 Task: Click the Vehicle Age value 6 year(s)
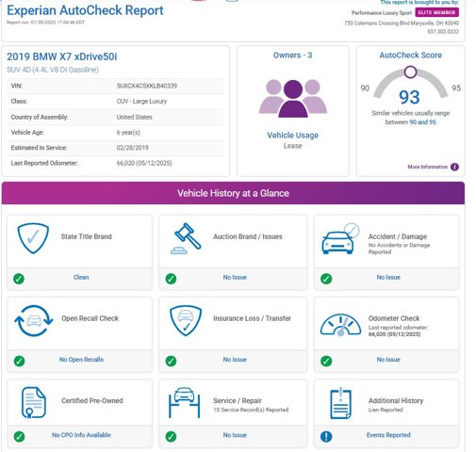(x=128, y=132)
